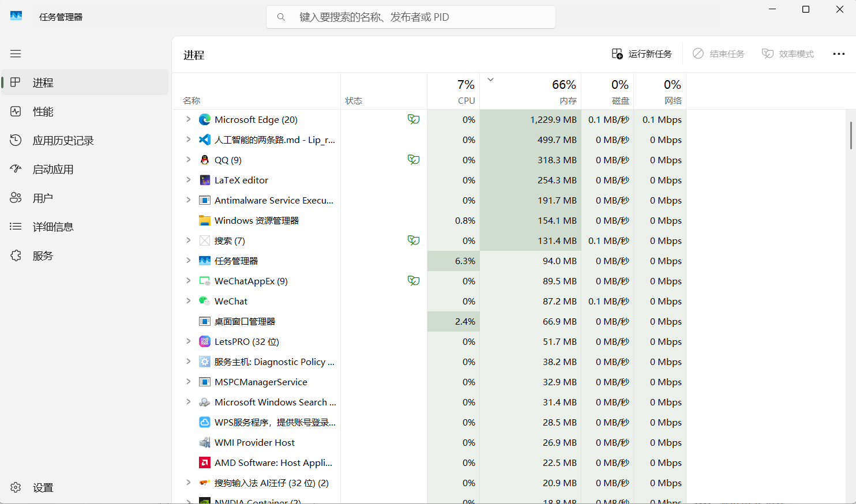This screenshot has height=504, width=856.
Task: Click the LetsPRO process icon
Action: point(205,341)
